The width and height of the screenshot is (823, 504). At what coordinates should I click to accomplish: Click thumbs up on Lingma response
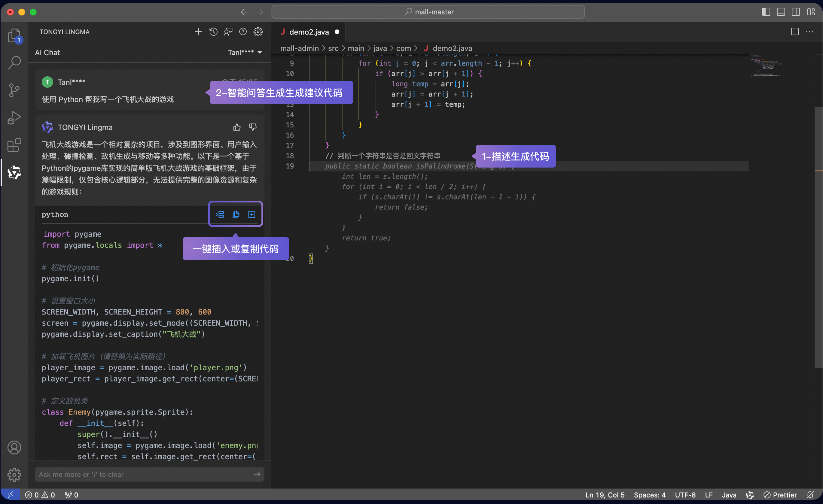(x=237, y=127)
